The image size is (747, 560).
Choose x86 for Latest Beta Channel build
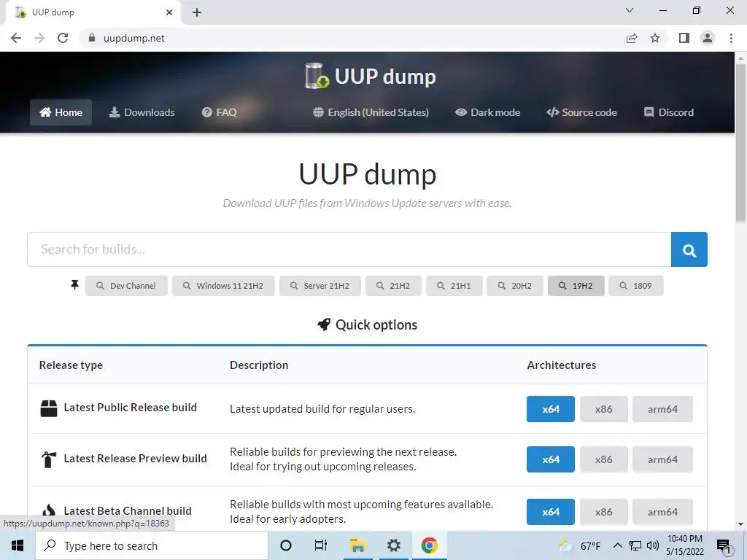[x=603, y=512]
